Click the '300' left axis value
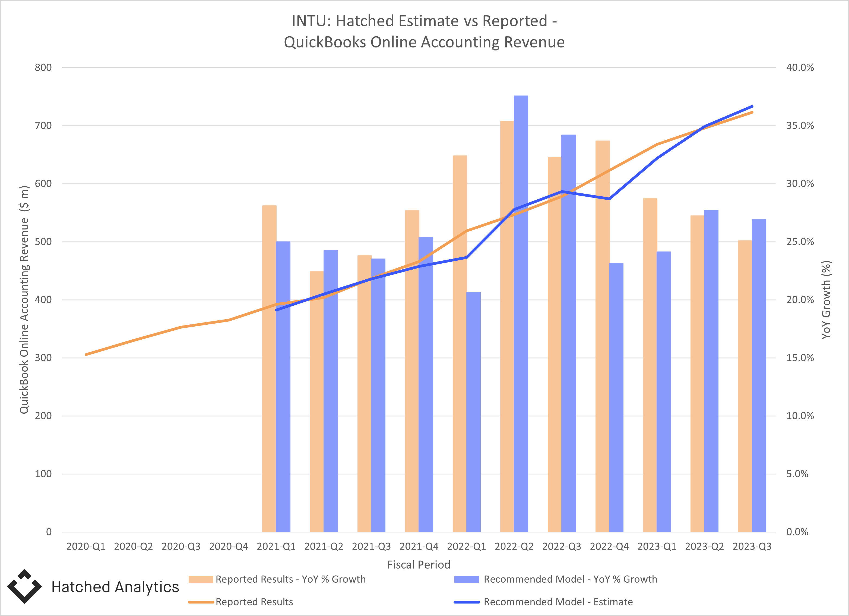The image size is (849, 616). click(x=43, y=358)
